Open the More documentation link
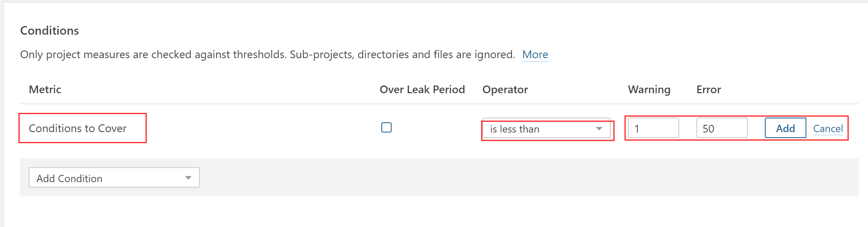The width and height of the screenshot is (868, 227). tap(535, 55)
